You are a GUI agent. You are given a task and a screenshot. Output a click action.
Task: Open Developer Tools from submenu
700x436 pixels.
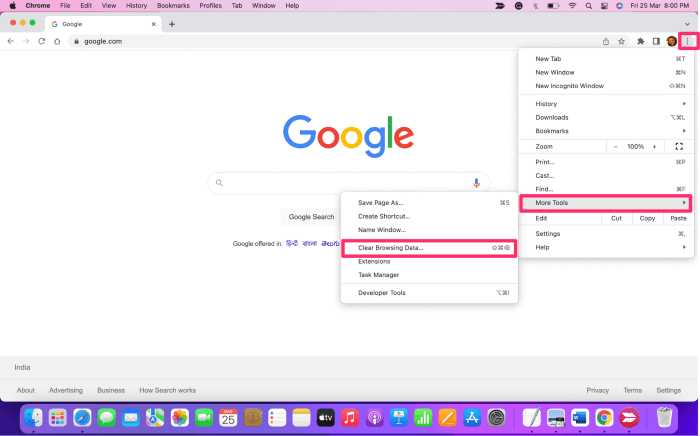point(429,293)
